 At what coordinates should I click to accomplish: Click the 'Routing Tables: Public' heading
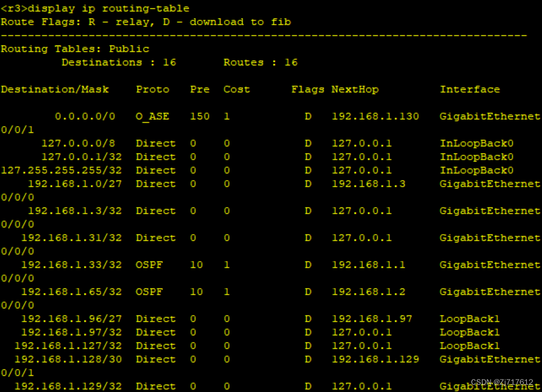[75, 49]
